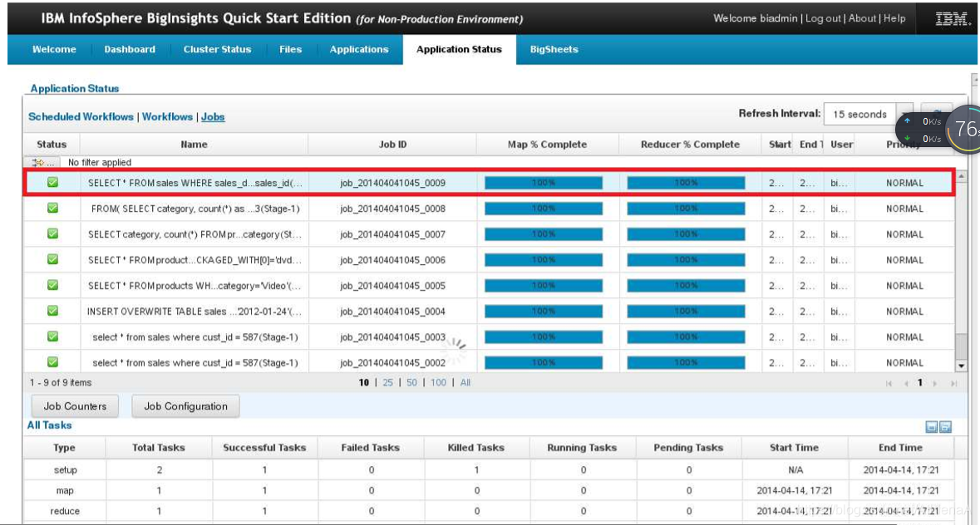The image size is (980, 525).
Task: Switch to the Files tab
Action: coord(290,49)
